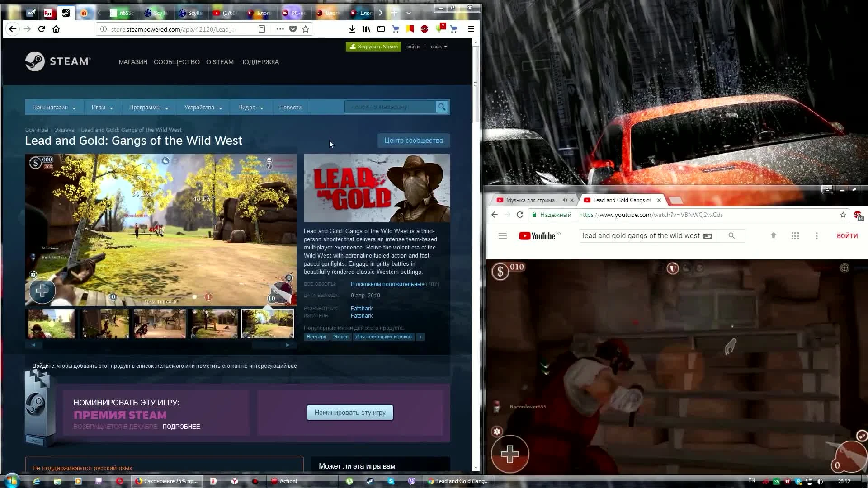Expand the 'Ваш магазин' dropdown

pos(54,108)
